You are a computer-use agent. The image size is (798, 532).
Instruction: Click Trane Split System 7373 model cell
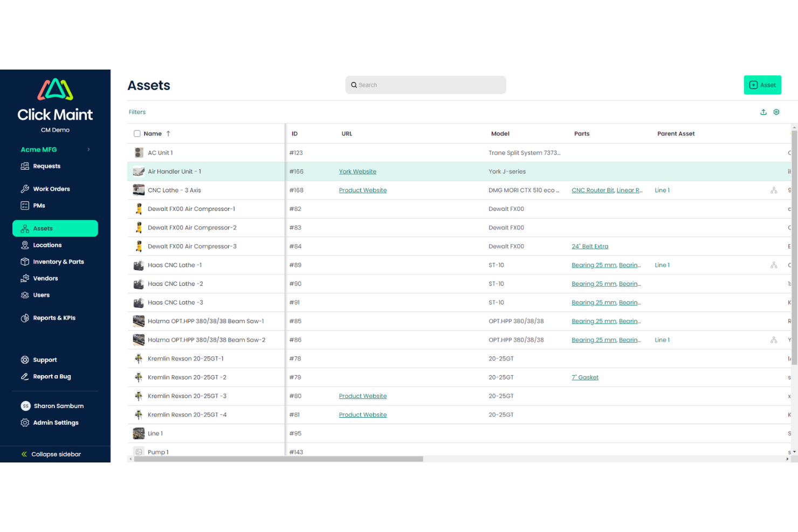(x=524, y=153)
